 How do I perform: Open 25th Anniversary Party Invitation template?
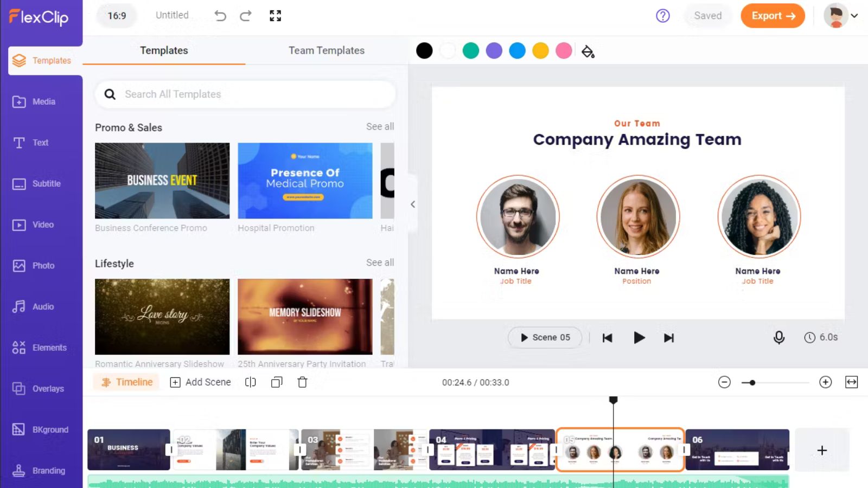305,317
